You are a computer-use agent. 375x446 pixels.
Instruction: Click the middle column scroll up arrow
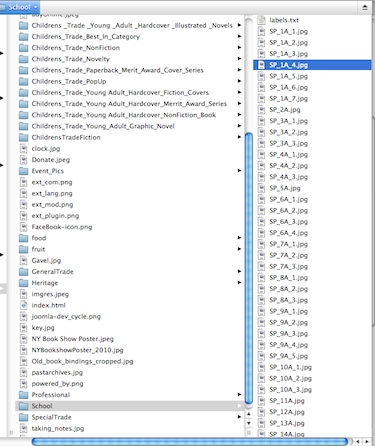click(x=249, y=414)
